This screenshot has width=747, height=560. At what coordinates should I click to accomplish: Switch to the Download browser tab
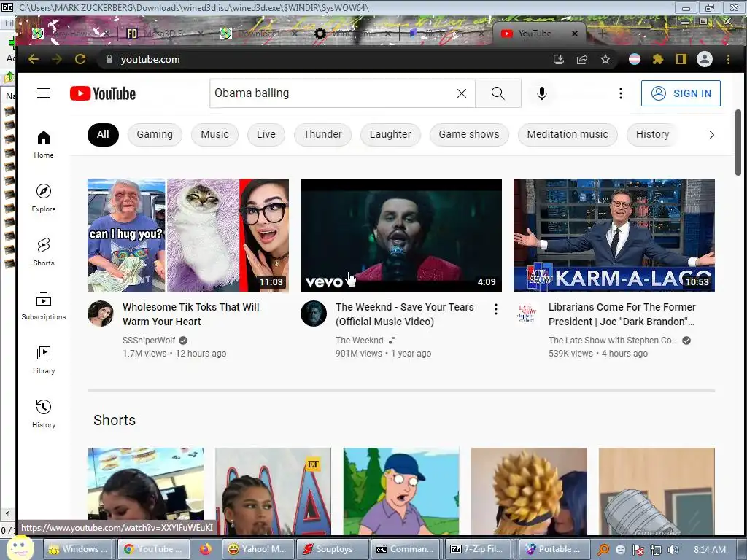[x=258, y=34]
